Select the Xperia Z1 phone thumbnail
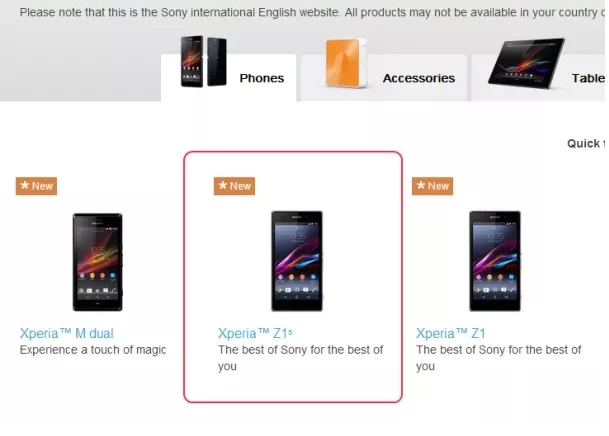The width and height of the screenshot is (609, 436). (495, 261)
